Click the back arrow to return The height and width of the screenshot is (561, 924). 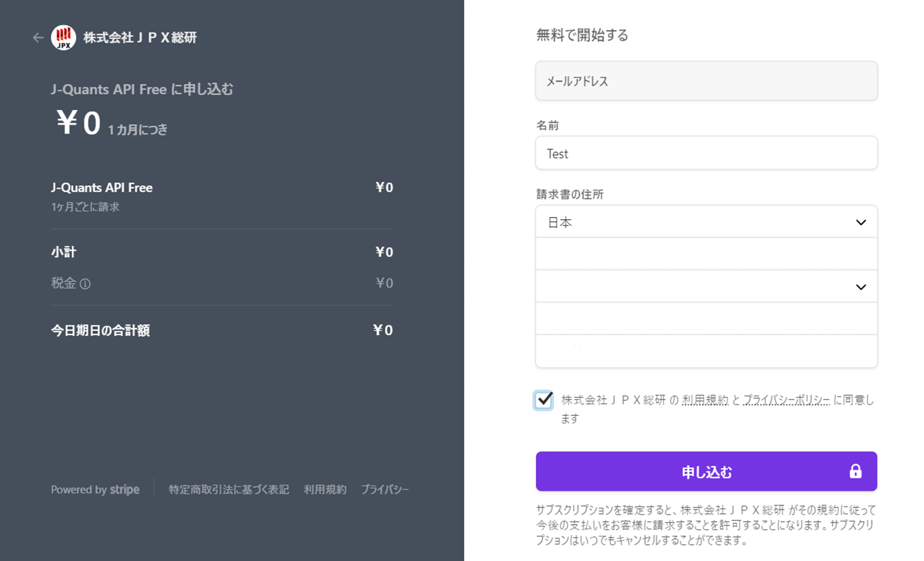[x=38, y=37]
